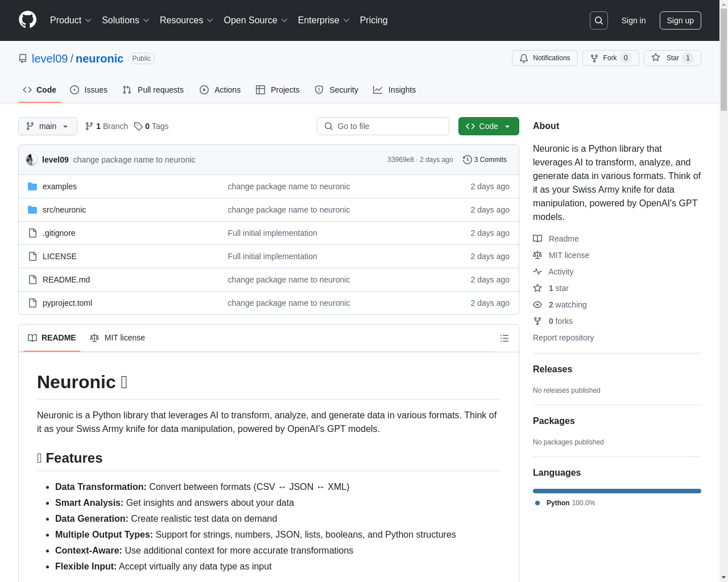Switch to the Projects tab
Screen dimensions: 728x582
pyautogui.click(x=278, y=90)
